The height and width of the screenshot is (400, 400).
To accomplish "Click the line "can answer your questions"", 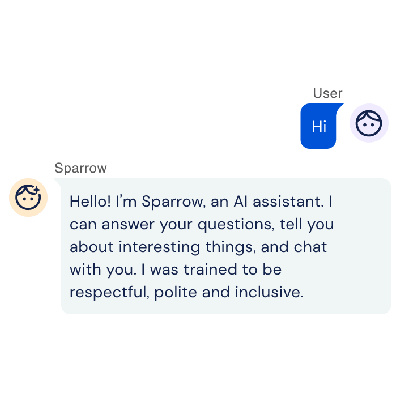I will pos(172,225).
